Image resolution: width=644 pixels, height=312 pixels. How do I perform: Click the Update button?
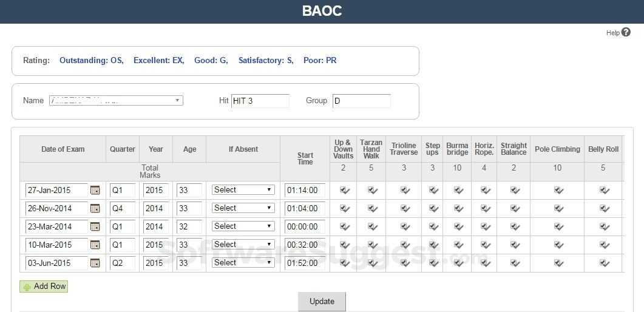pos(322,302)
